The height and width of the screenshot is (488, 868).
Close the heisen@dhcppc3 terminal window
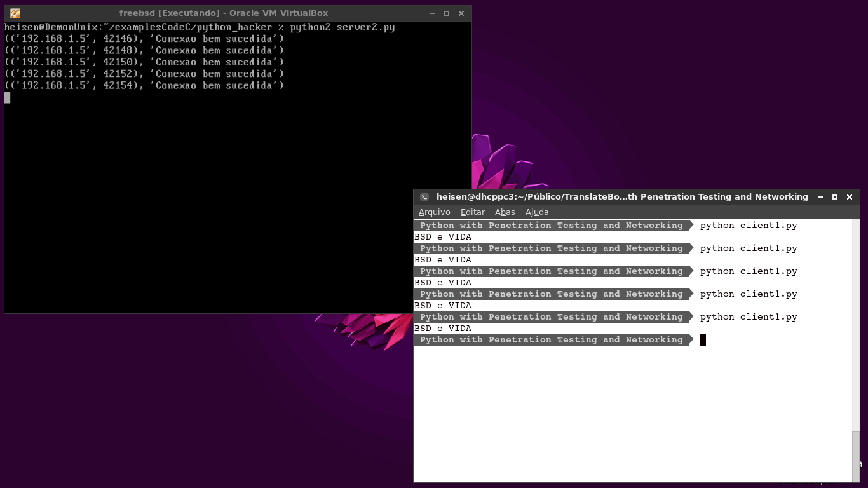(850, 197)
